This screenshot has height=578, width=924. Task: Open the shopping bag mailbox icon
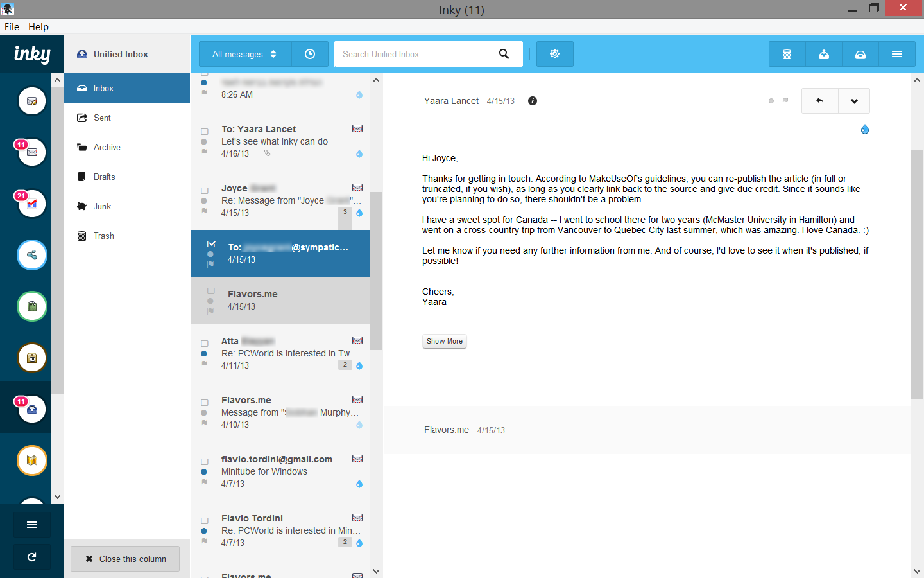[32, 306]
